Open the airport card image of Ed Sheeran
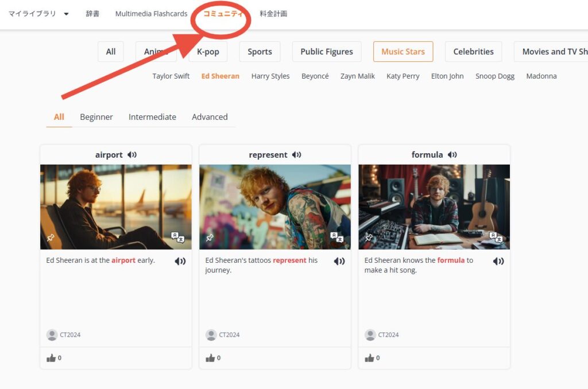The width and height of the screenshot is (588, 389). pos(116,207)
